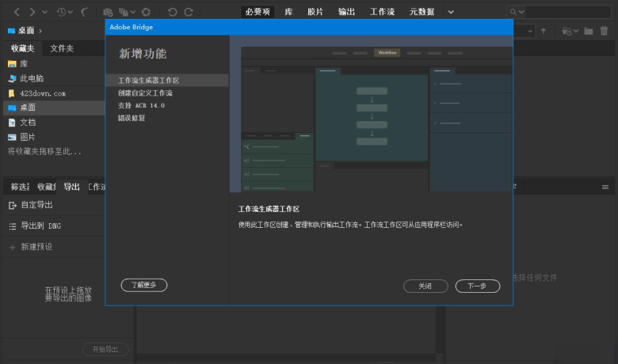Viewport: 618px width, 364px height.
Task: Go back with the left arrow icon
Action: [x=17, y=12]
